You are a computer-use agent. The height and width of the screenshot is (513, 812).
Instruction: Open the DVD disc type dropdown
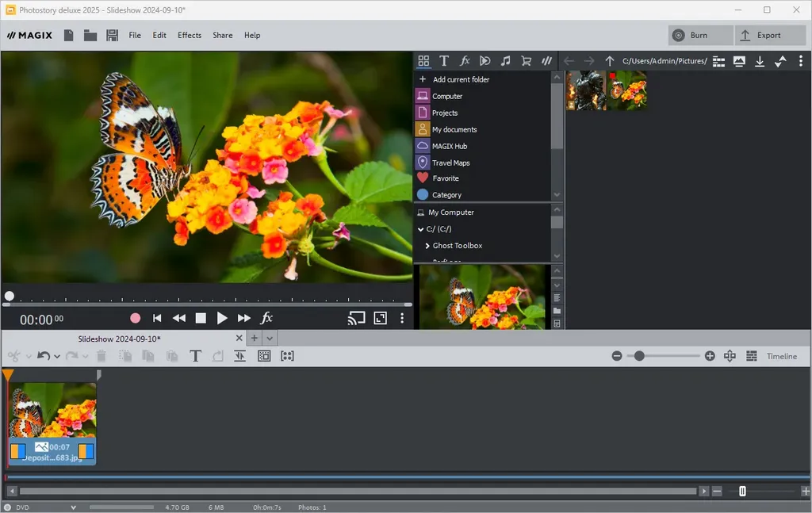tap(73, 507)
